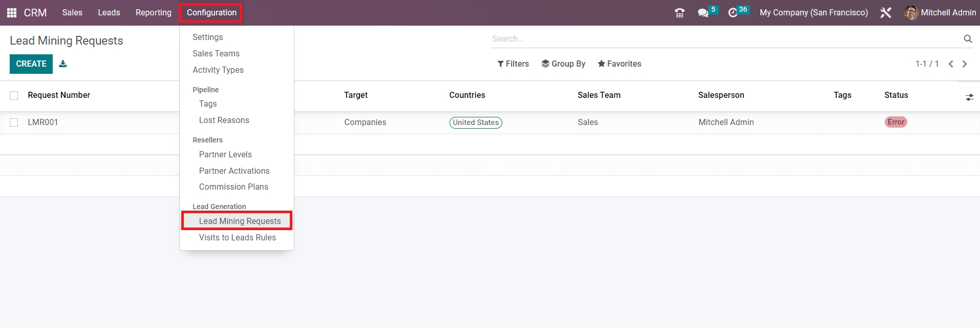Open the phone VoIP icon
Image resolution: width=980 pixels, height=328 pixels.
tap(679, 13)
